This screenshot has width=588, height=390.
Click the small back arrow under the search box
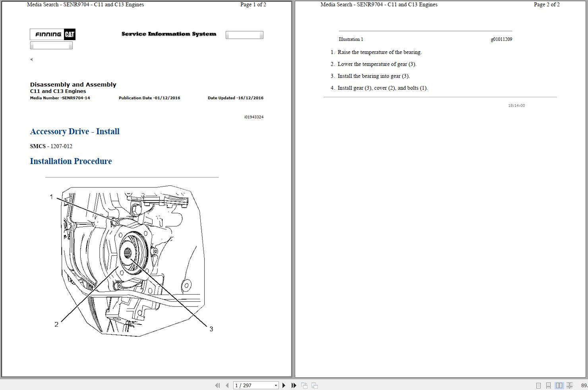coord(31,59)
